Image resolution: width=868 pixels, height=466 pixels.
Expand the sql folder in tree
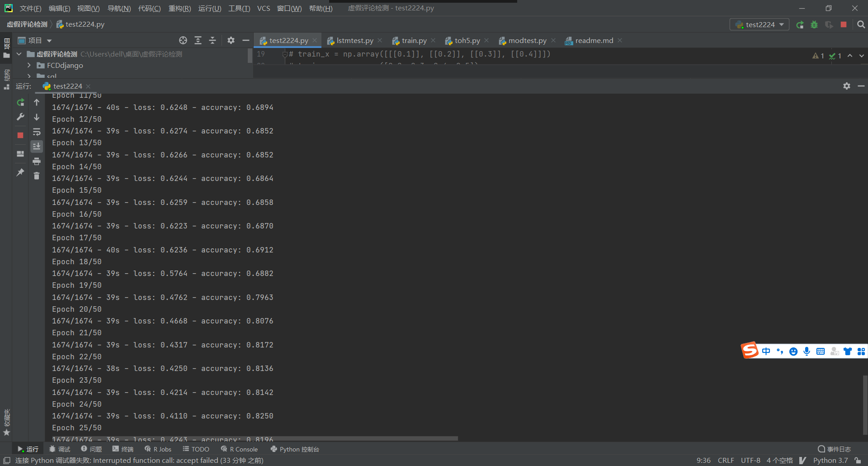point(29,76)
